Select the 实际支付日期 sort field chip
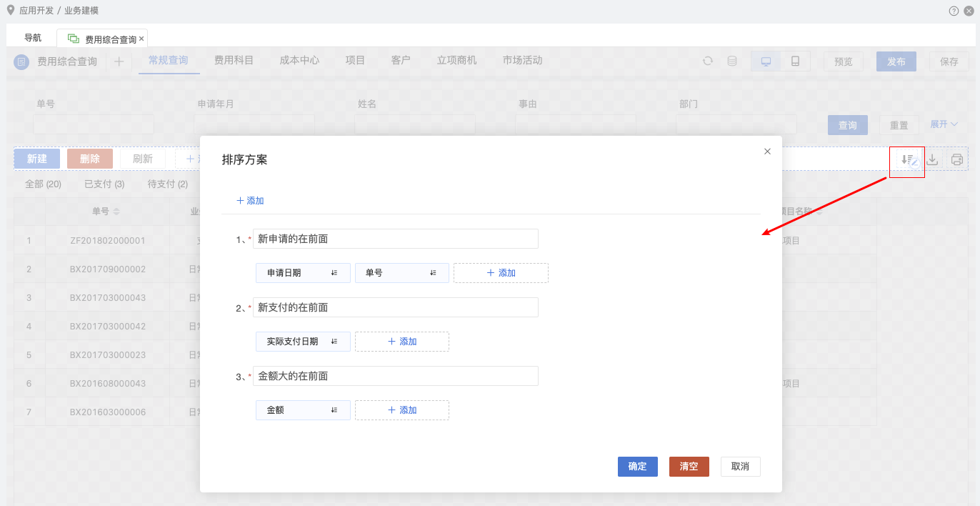The width and height of the screenshot is (980, 506). 303,342
